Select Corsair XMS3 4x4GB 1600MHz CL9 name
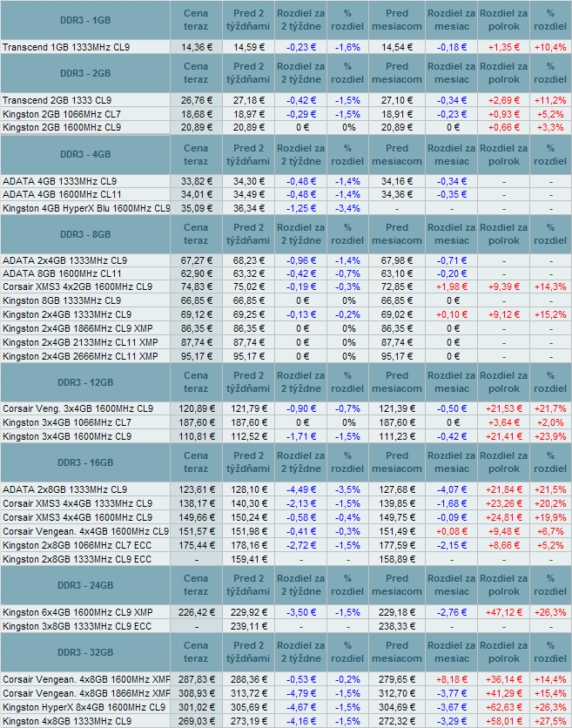This screenshot has height=728, width=572. pyautogui.click(x=77, y=517)
